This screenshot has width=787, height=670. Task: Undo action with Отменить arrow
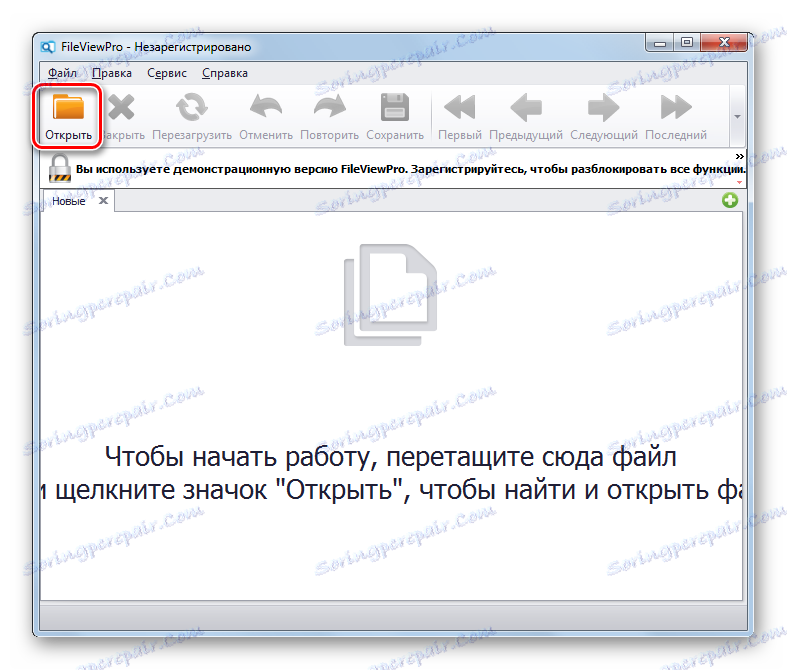266,106
